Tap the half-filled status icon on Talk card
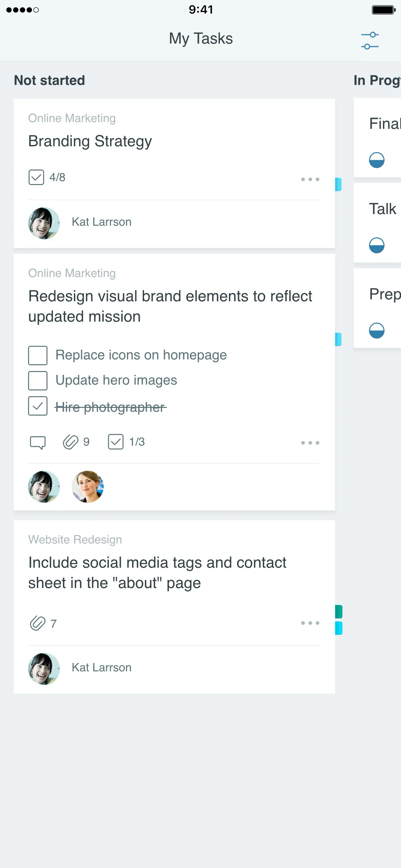 376,245
